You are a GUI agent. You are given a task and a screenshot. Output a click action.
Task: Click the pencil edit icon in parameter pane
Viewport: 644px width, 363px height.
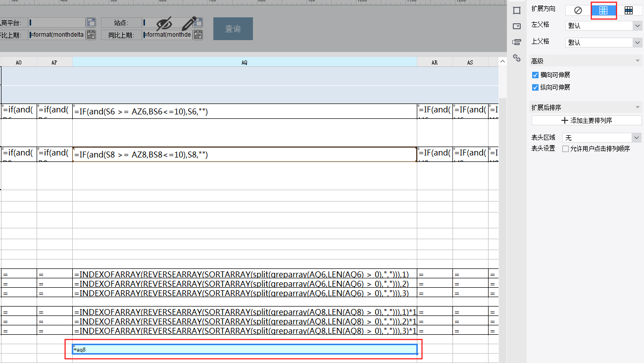tap(189, 23)
